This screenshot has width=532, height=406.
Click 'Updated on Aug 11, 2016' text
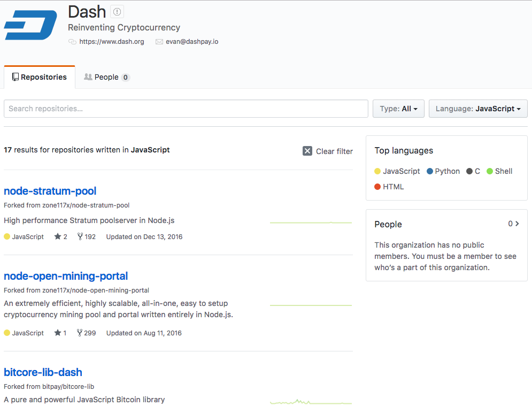(144, 333)
